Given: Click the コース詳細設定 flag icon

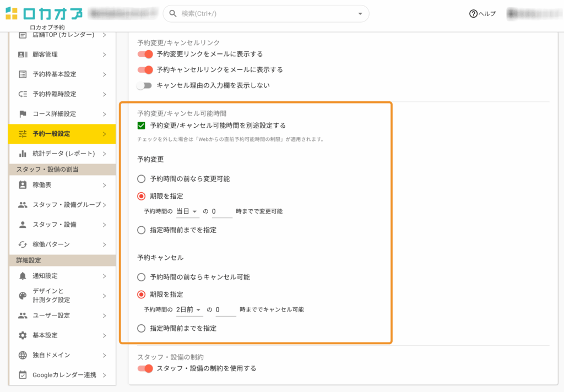Looking at the screenshot, I should pos(23,114).
